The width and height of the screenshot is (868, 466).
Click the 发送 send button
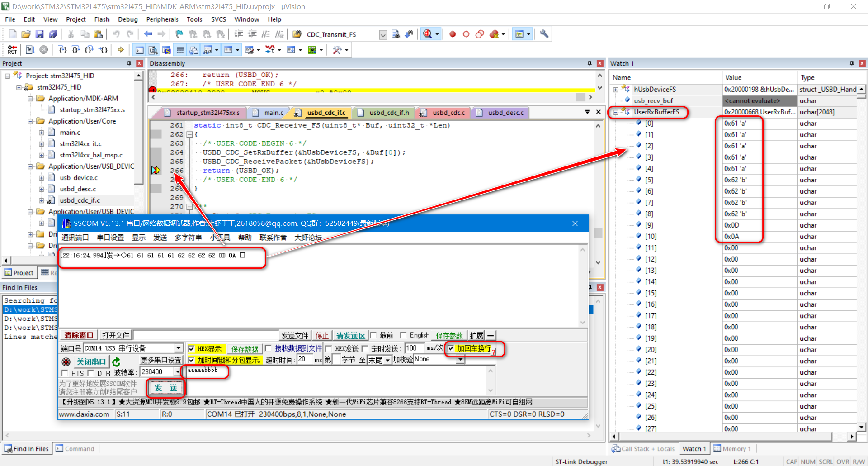click(x=165, y=388)
